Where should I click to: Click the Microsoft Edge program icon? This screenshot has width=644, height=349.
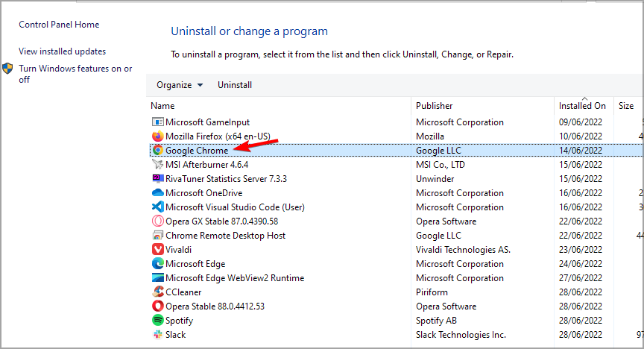[x=158, y=264]
